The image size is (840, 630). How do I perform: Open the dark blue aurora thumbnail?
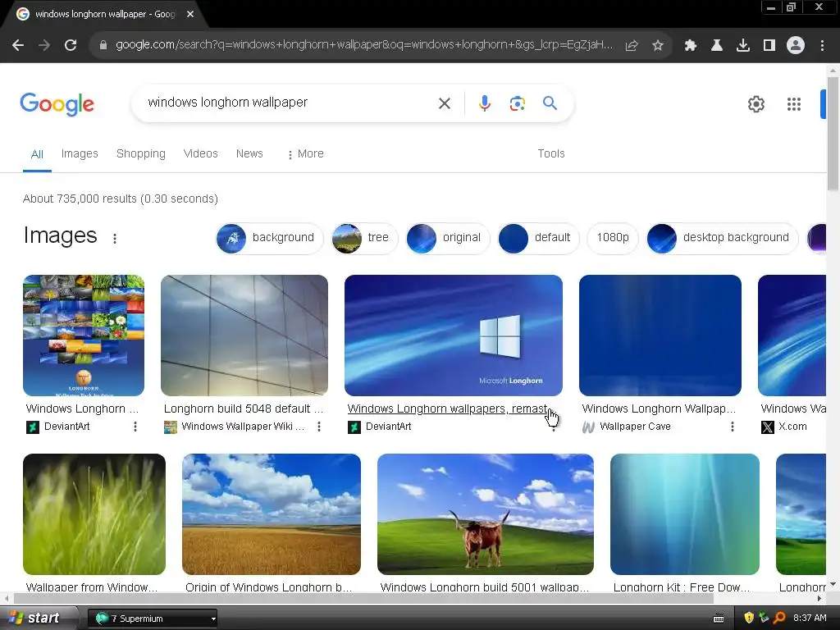pos(660,336)
